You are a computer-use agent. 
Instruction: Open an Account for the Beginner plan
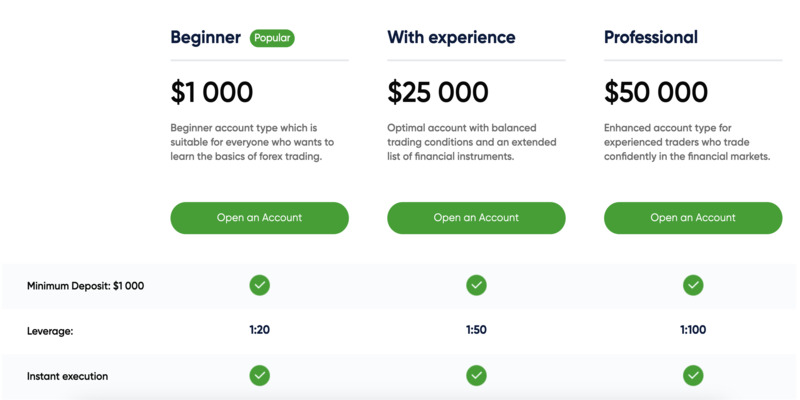point(259,217)
